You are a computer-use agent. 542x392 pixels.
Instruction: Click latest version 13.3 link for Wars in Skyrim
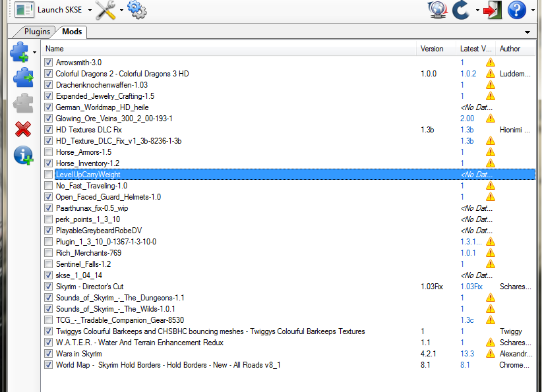(467, 354)
